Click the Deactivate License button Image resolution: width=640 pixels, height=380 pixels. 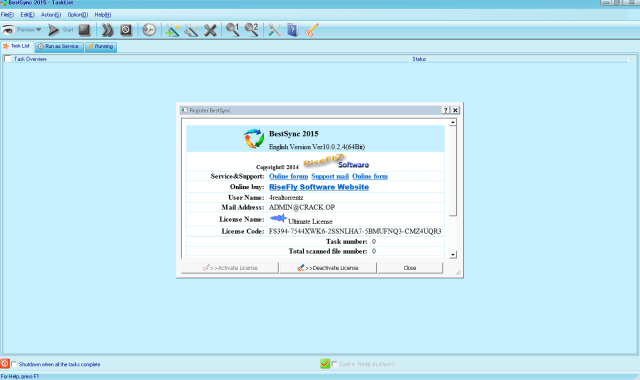[x=328, y=268]
